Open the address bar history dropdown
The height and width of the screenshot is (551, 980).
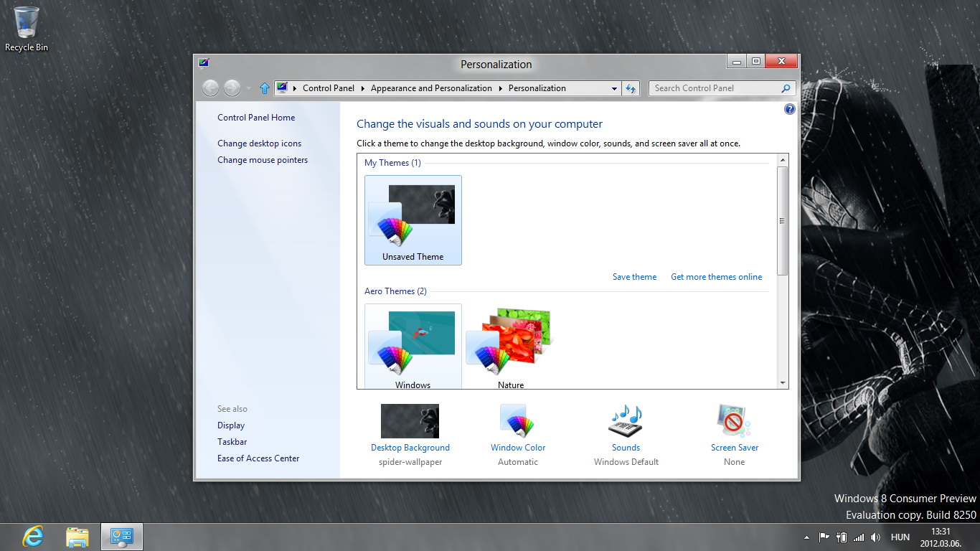pyautogui.click(x=614, y=88)
